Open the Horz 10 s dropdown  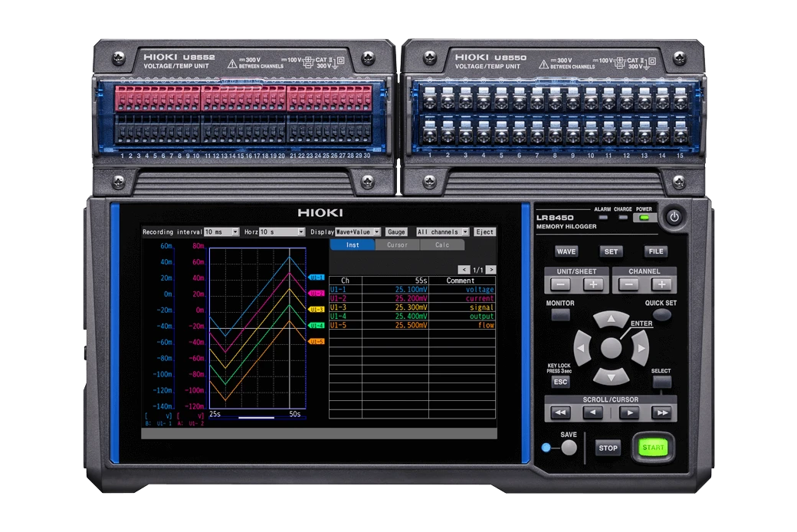(281, 232)
